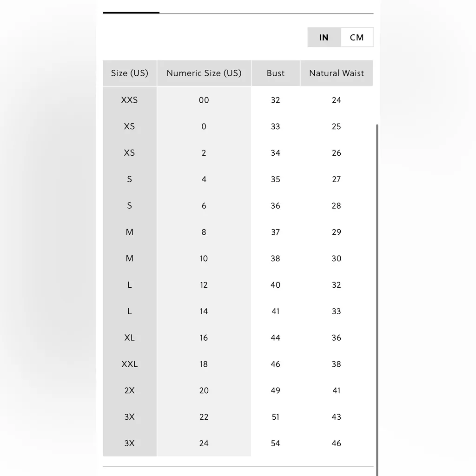This screenshot has width=476, height=476.
Task: Select the XXS size row label
Action: coord(130,100)
